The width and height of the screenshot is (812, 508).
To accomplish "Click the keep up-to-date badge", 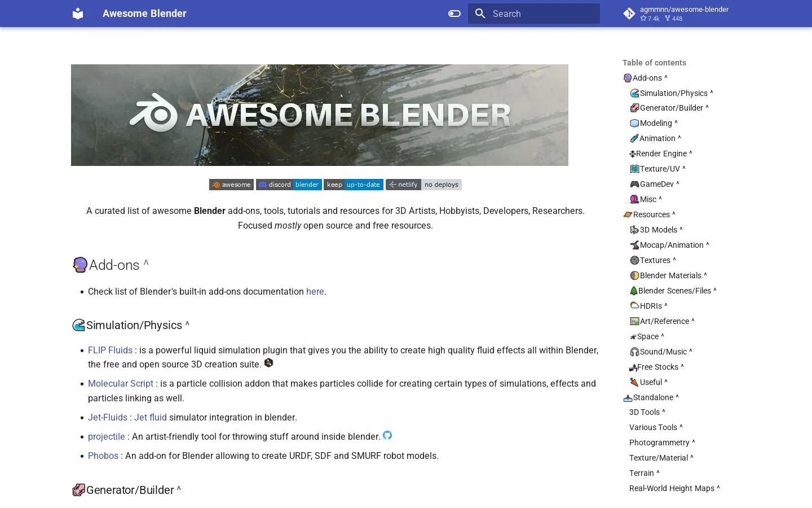I will coord(354,185).
